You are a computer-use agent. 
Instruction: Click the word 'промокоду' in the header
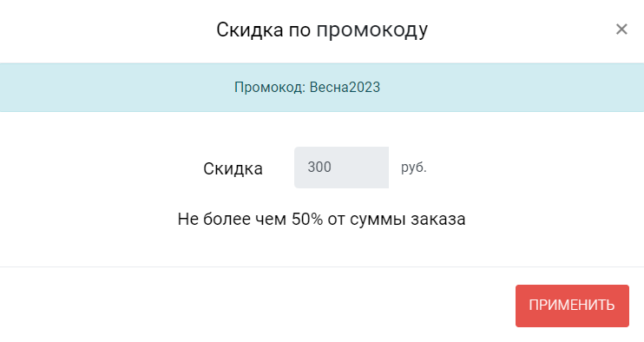click(x=372, y=30)
